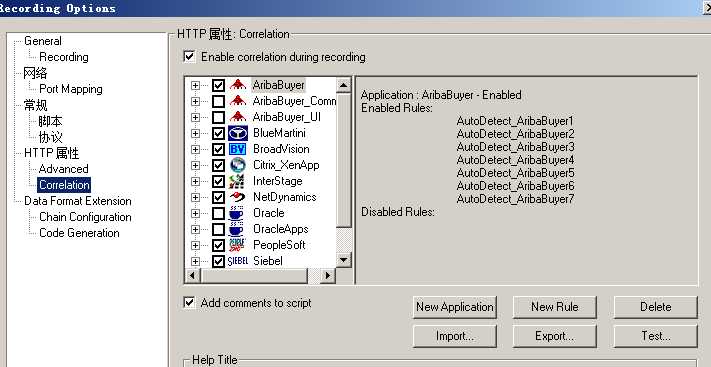Select Recording in the options tree

point(64,57)
